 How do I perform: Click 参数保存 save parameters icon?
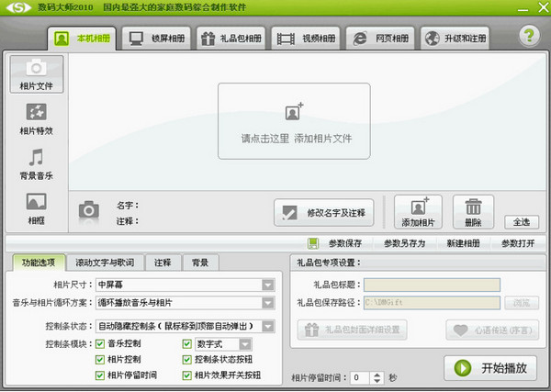pyautogui.click(x=313, y=243)
